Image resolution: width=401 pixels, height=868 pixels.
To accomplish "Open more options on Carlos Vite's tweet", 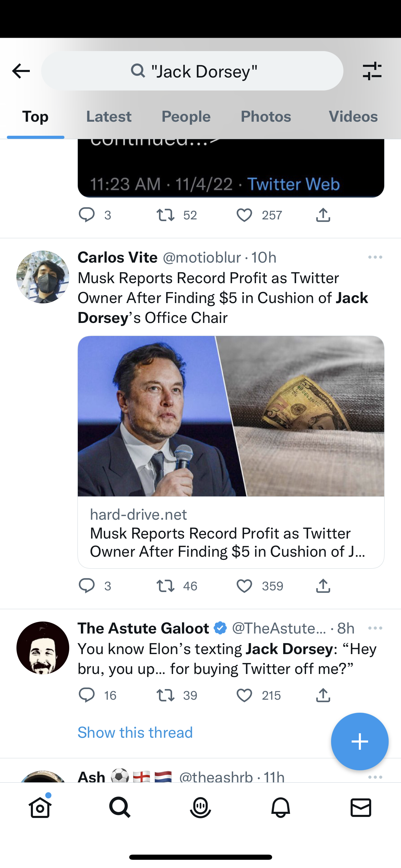I will [x=375, y=257].
